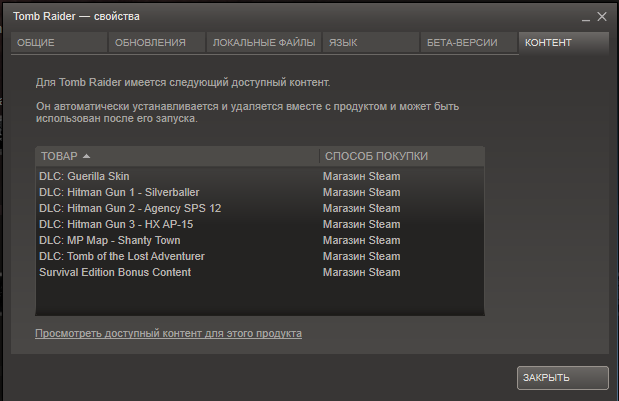Click Магазин Steam cell for Agency SPS 12

362,208
